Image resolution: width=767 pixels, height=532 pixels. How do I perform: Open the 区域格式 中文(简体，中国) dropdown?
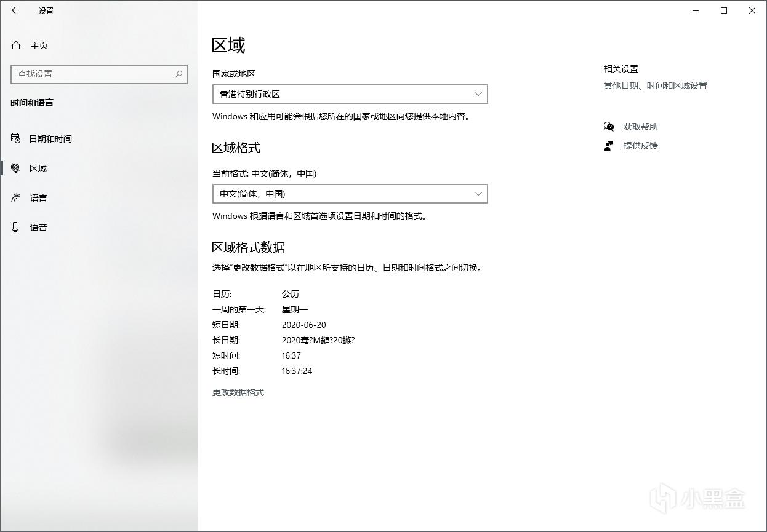(x=350, y=194)
